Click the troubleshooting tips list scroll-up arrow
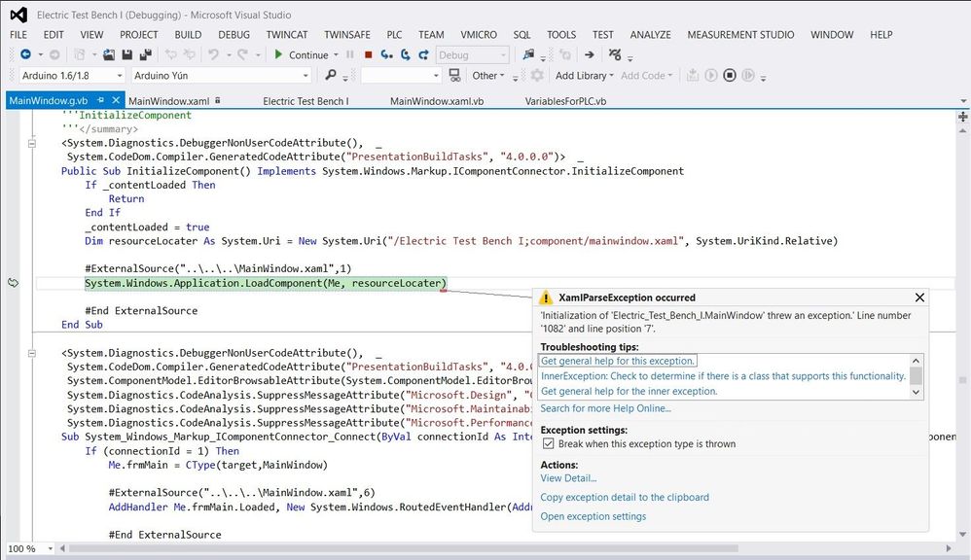The width and height of the screenshot is (971, 560). point(917,360)
